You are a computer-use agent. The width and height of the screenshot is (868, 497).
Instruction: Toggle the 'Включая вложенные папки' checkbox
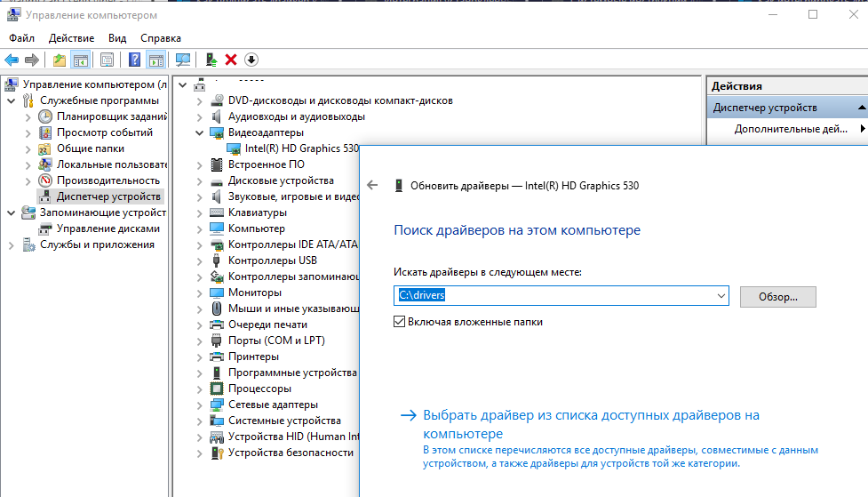[400, 322]
